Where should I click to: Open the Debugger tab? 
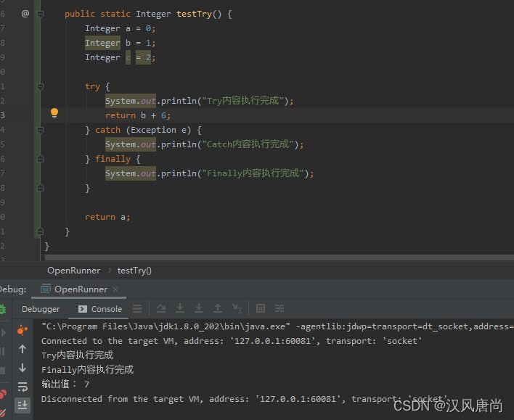coord(41,309)
